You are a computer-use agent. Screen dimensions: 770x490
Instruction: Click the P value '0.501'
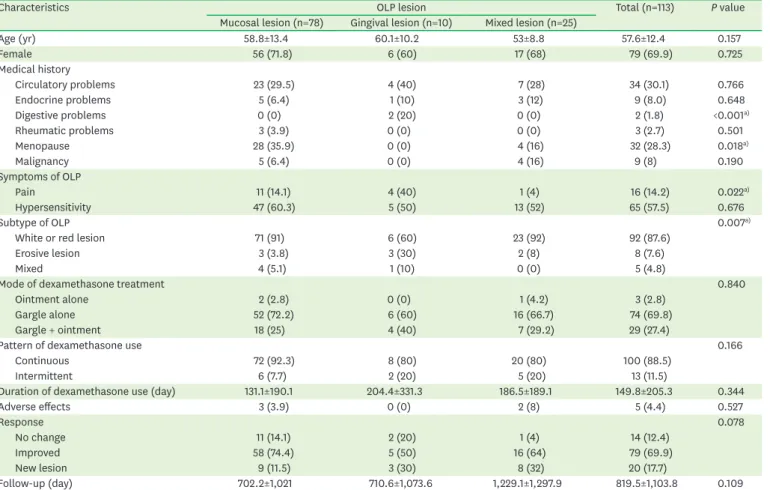pos(730,131)
